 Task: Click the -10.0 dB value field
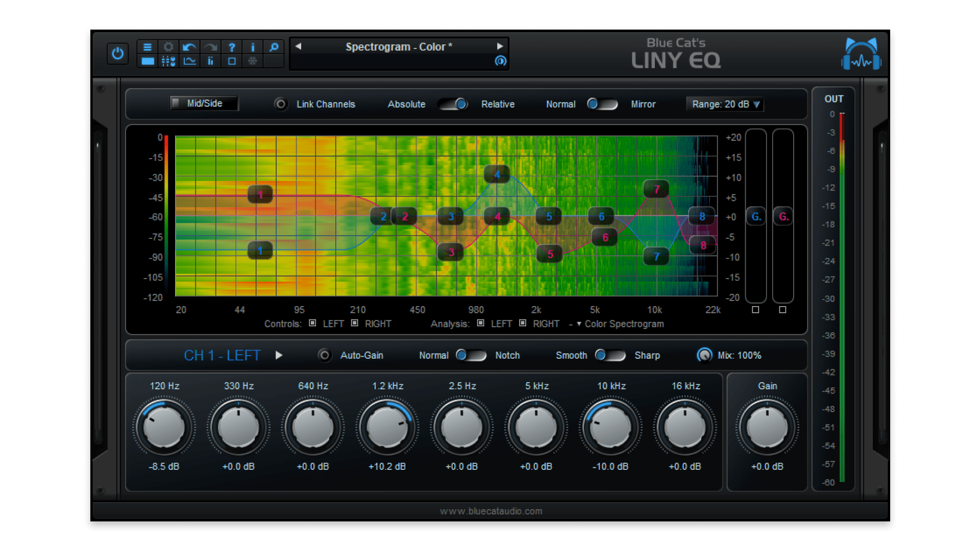(610, 466)
